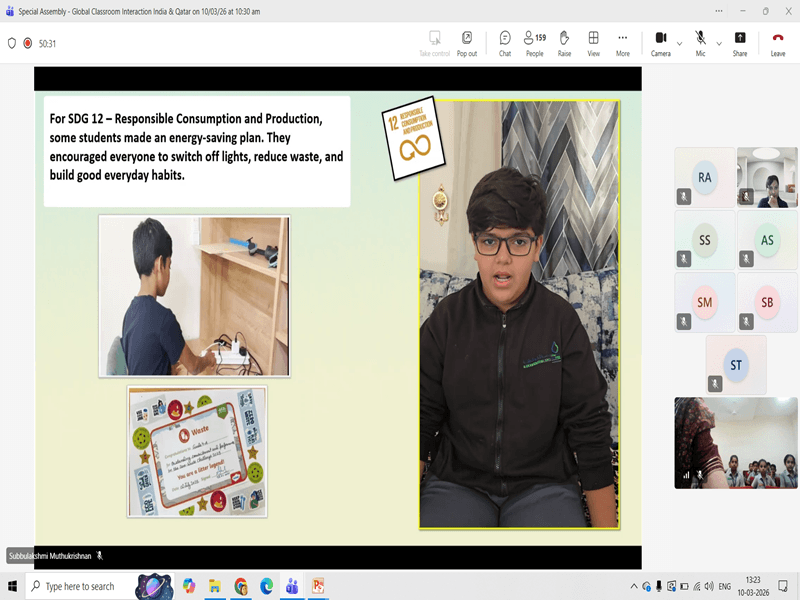Viewport: 800px width, 600px height.
Task: Switch ENG language in system tray
Action: coord(725,586)
